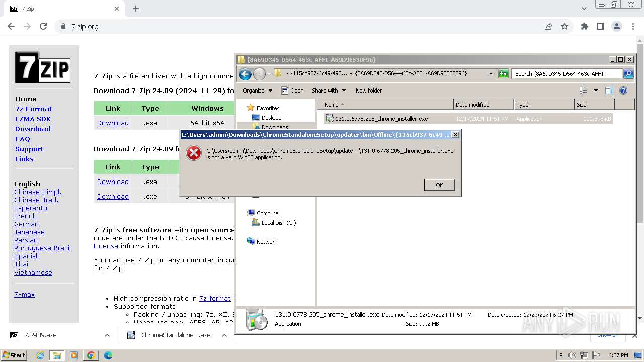Open Explorer help icon
Screen dimensions: 644x362
click(x=623, y=90)
